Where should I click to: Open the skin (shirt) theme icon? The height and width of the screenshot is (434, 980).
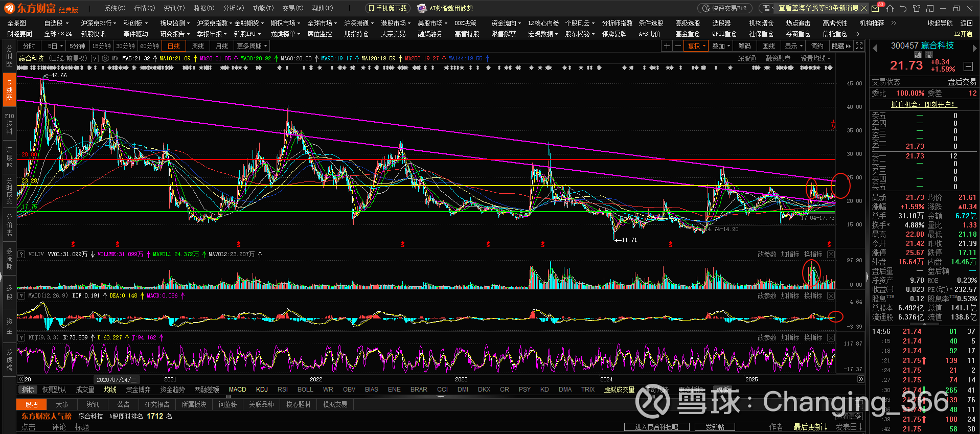coord(917,8)
